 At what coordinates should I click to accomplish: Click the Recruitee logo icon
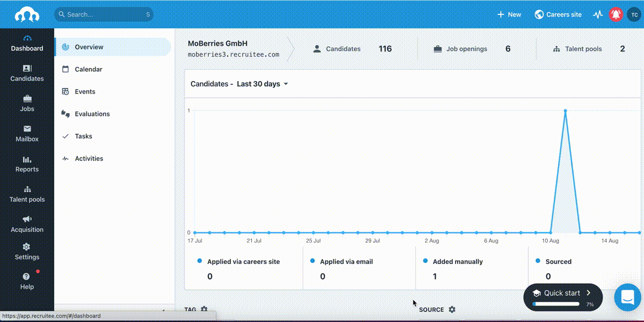point(27,14)
